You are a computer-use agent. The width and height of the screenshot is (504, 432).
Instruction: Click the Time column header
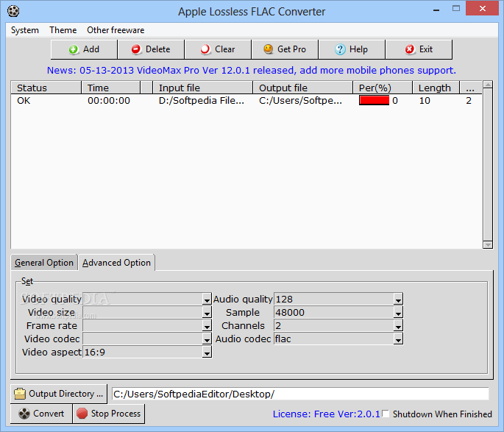pyautogui.click(x=110, y=88)
